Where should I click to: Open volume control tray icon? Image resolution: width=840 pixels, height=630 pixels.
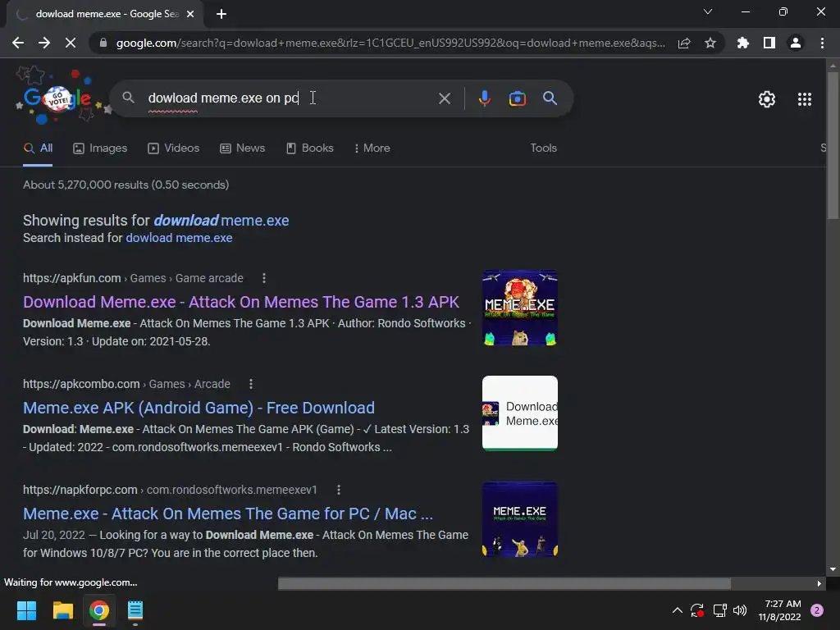tap(740, 610)
